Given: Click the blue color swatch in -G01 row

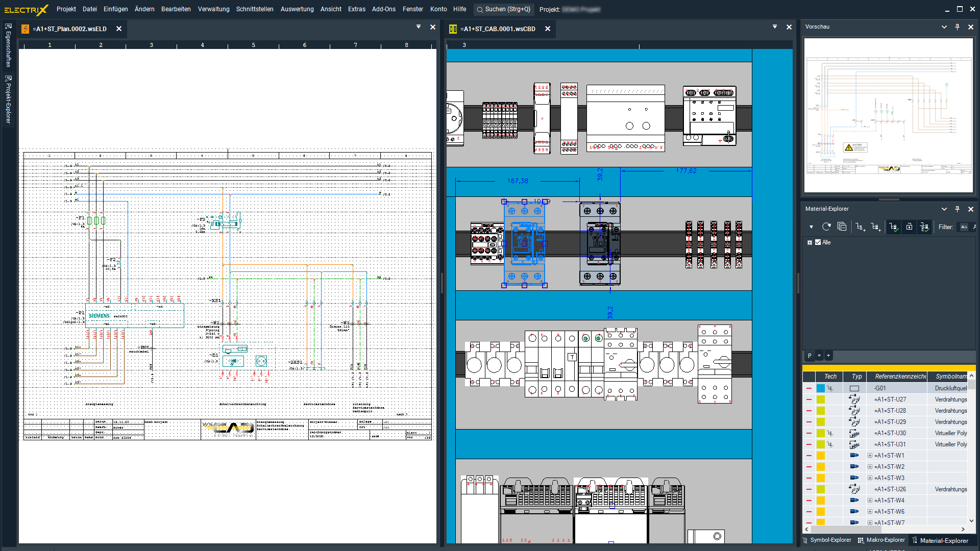Looking at the screenshot, I should [820, 388].
